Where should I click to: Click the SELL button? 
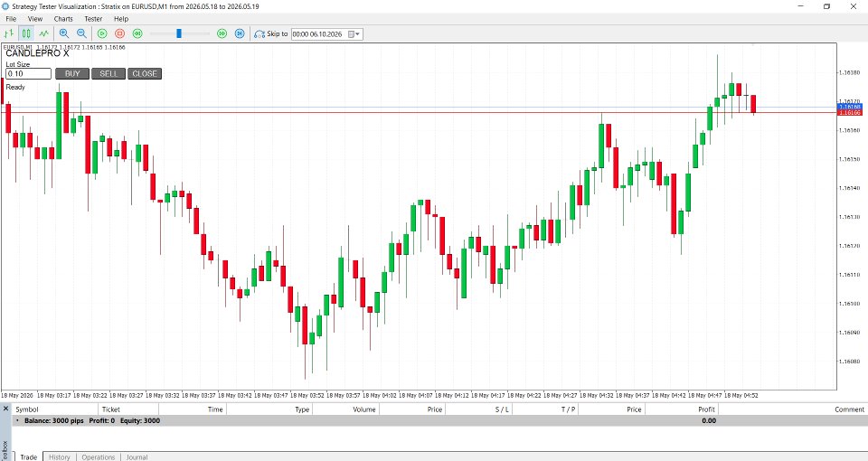coord(108,73)
